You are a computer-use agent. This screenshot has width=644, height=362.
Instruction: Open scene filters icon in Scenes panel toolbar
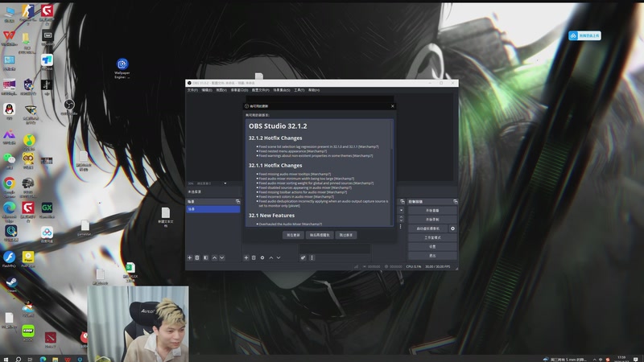click(x=206, y=257)
